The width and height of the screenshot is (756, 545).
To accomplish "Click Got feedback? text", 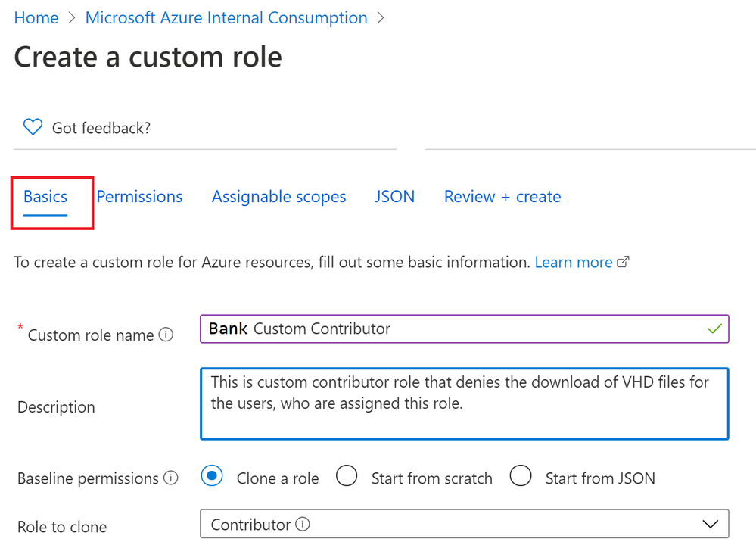I will [x=101, y=128].
